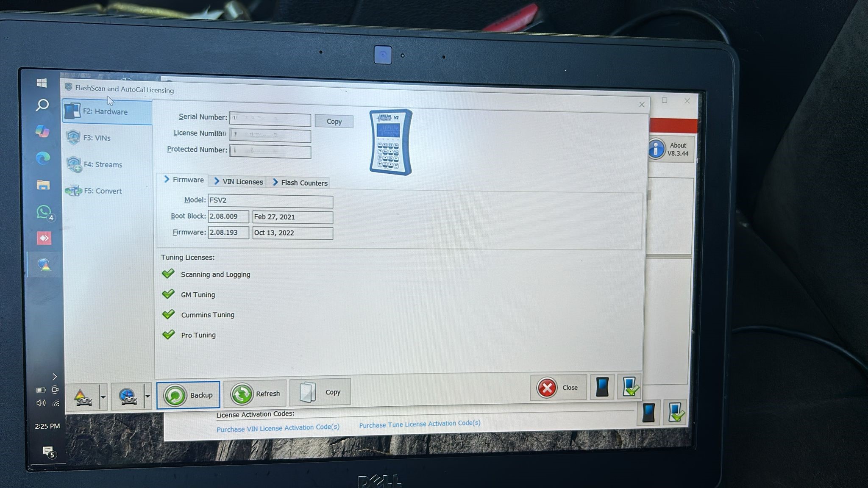Copy the serial number with Copy button
This screenshot has width=868, height=488.
[x=334, y=122]
